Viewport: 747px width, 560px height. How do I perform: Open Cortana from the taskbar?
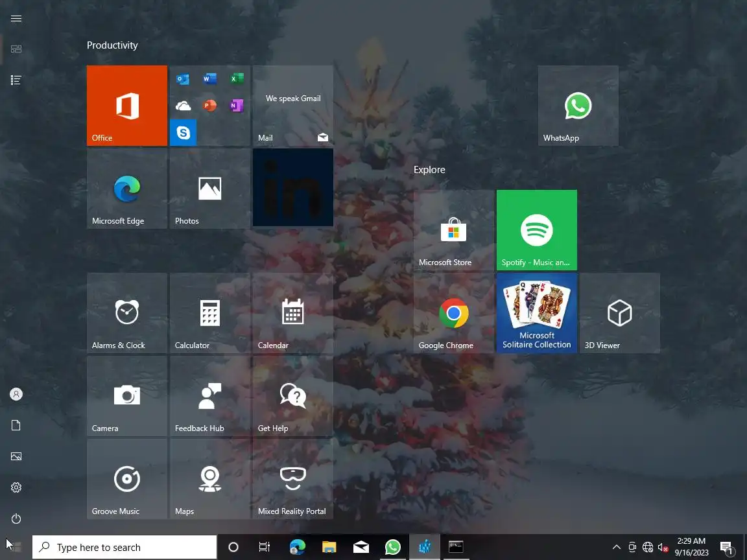point(233,547)
